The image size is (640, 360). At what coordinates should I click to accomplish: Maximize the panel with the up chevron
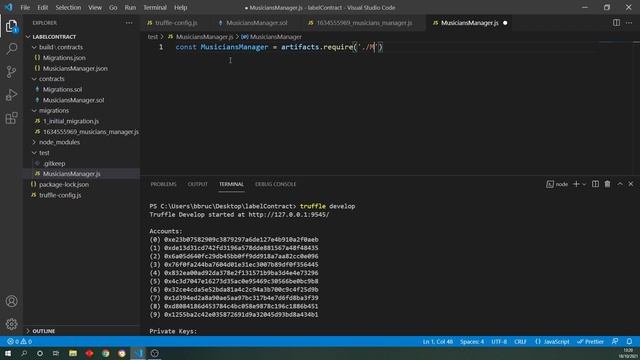pyautogui.click(x=620, y=184)
